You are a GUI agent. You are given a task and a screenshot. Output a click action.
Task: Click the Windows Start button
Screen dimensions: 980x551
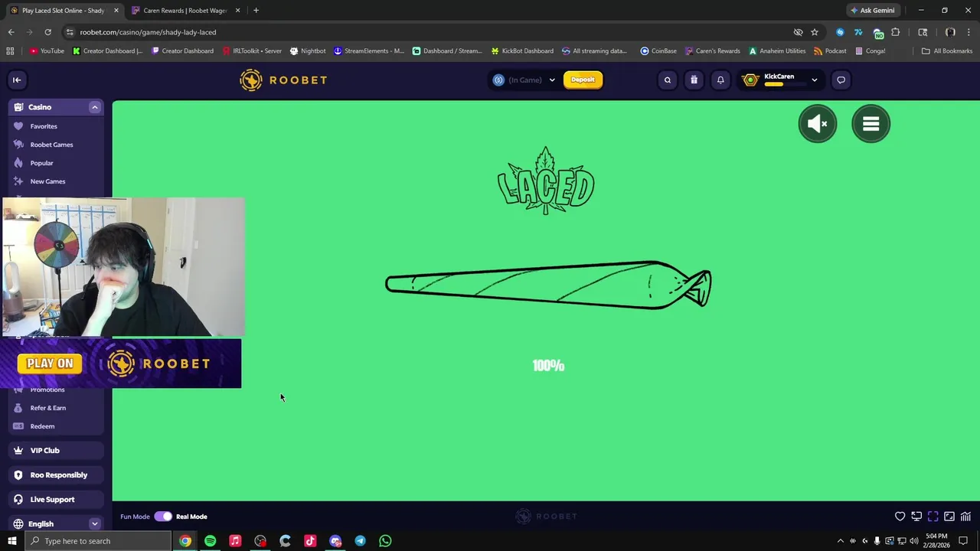pos(11,541)
